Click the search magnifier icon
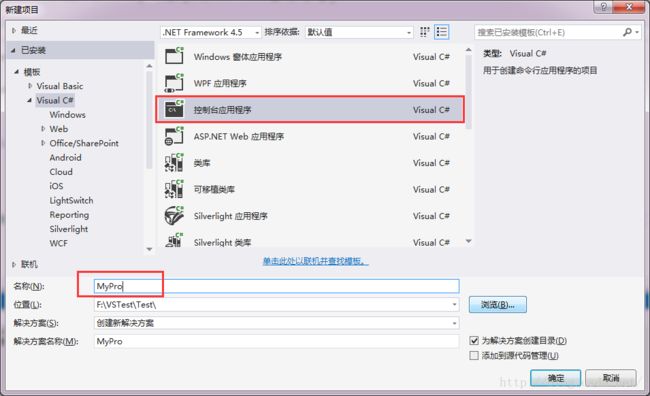The height and width of the screenshot is (396, 650). pyautogui.click(x=627, y=32)
